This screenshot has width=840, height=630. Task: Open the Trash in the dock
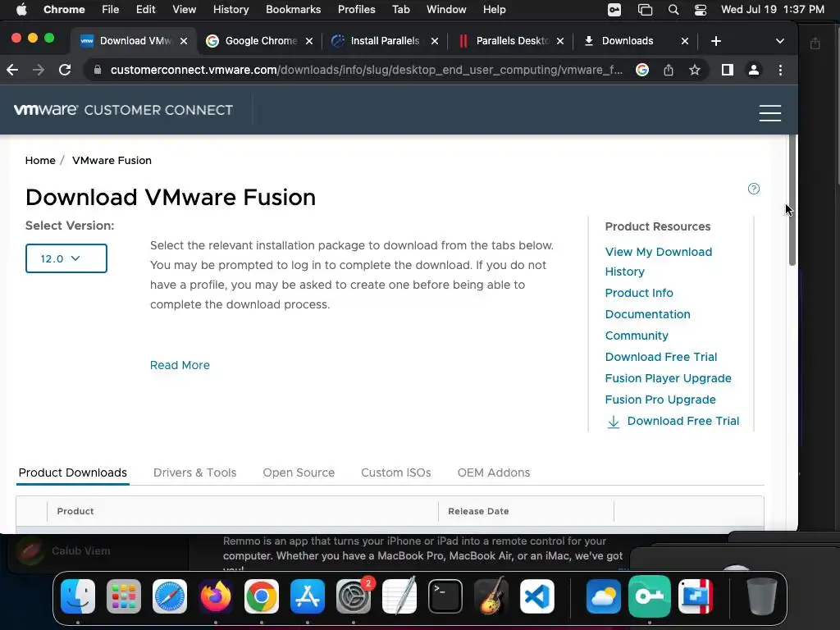761,596
